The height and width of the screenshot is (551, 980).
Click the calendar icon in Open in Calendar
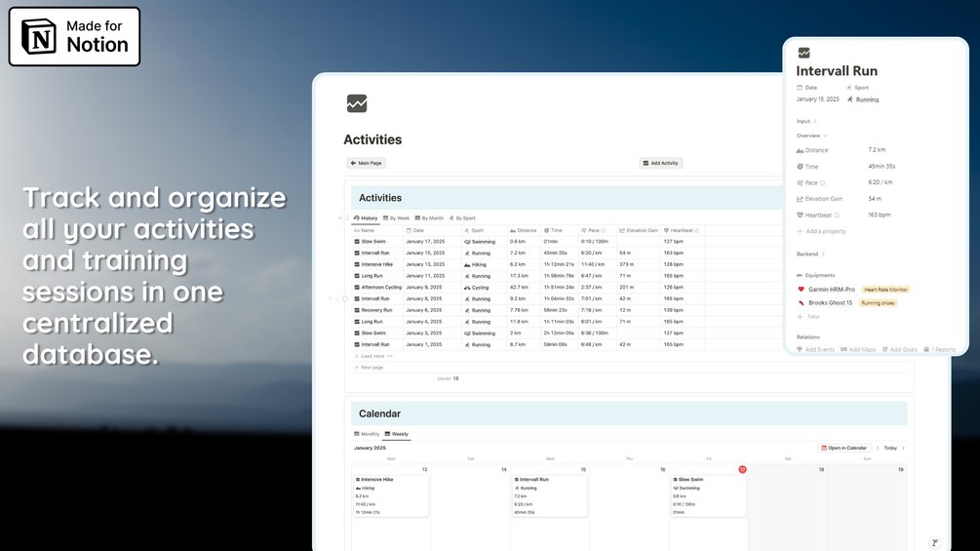(x=824, y=448)
